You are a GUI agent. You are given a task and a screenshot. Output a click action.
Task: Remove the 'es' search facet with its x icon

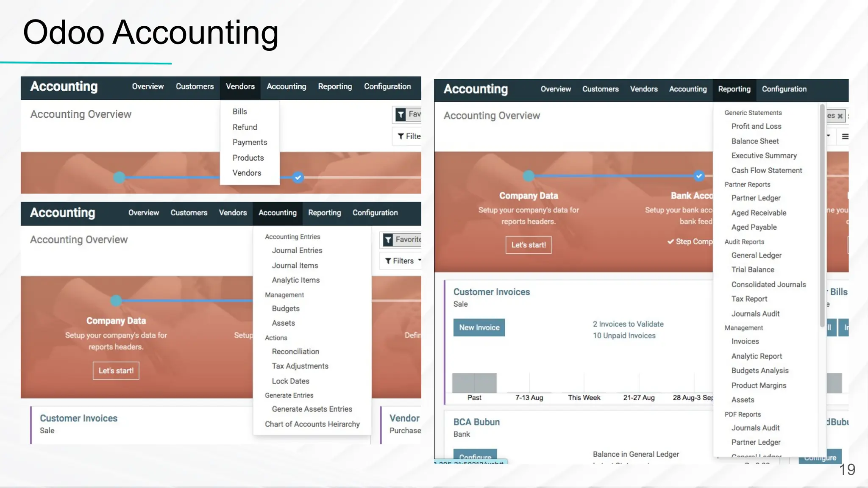[840, 116]
